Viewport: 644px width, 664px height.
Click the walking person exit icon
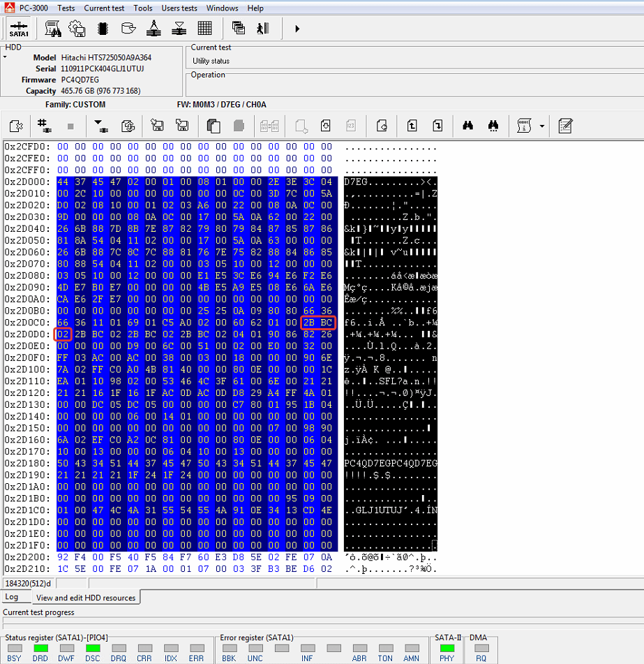pos(263,29)
